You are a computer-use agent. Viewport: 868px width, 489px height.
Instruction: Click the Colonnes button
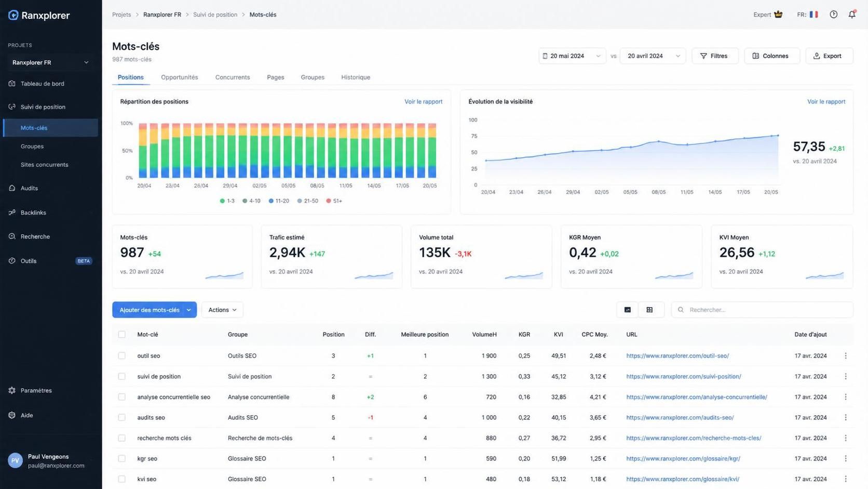[771, 56]
